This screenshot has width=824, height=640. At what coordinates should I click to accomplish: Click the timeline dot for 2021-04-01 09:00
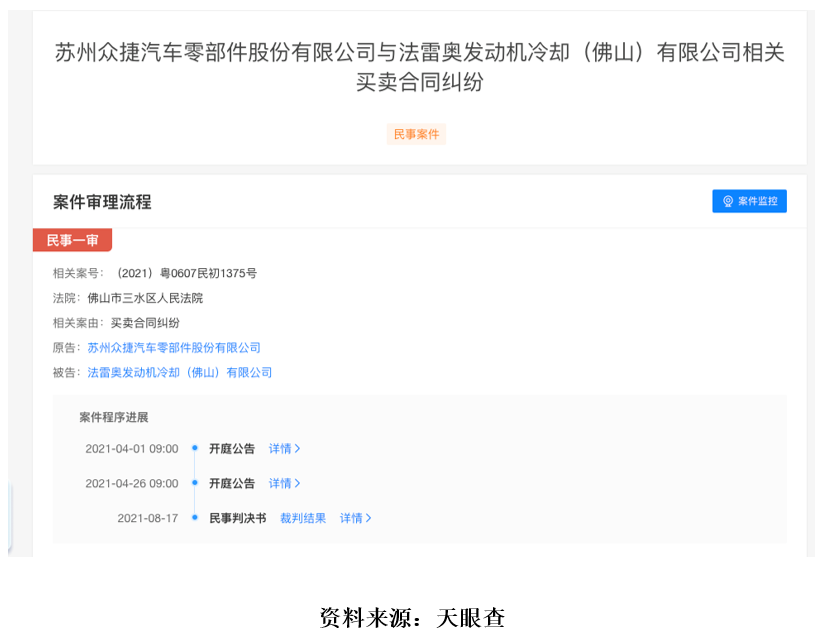[x=195, y=448]
